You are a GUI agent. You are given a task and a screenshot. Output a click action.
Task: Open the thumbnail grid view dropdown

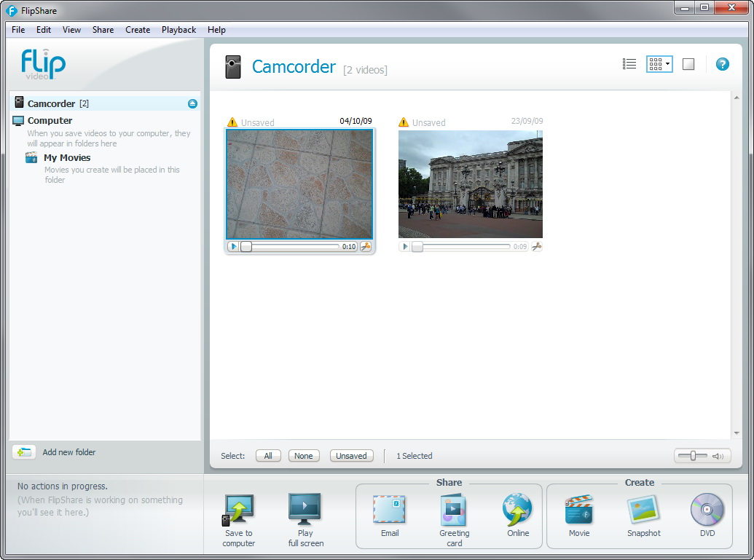pos(667,64)
